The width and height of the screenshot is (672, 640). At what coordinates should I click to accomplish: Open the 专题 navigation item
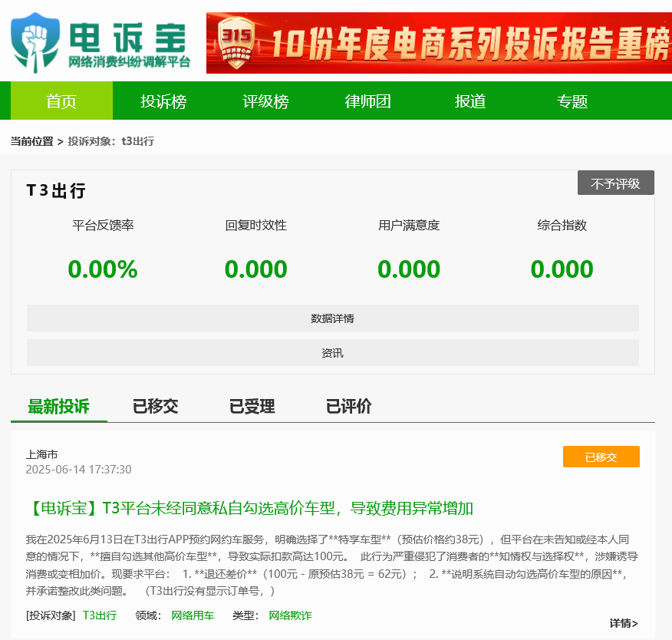[572, 101]
